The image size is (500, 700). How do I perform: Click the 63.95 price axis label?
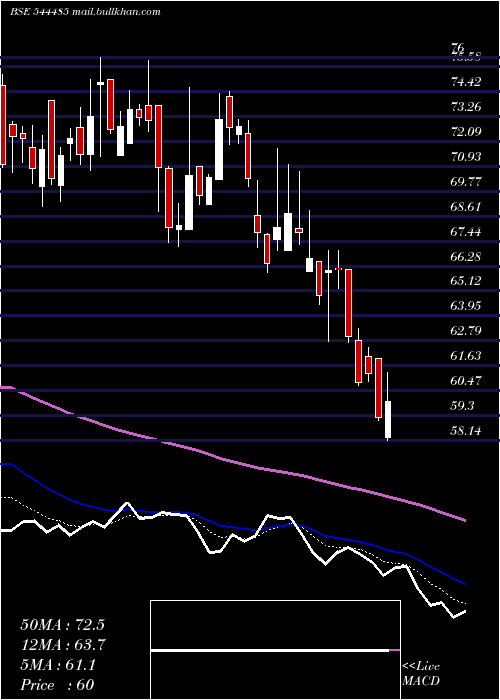click(467, 306)
